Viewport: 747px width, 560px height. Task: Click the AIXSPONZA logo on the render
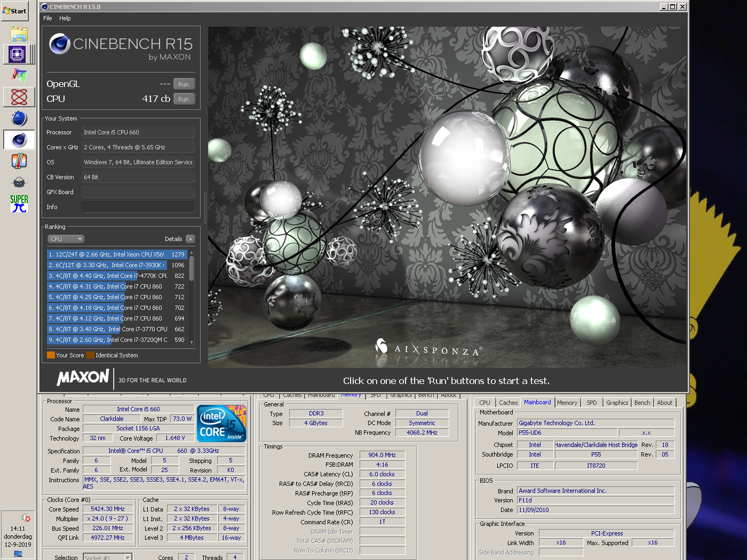tap(428, 348)
